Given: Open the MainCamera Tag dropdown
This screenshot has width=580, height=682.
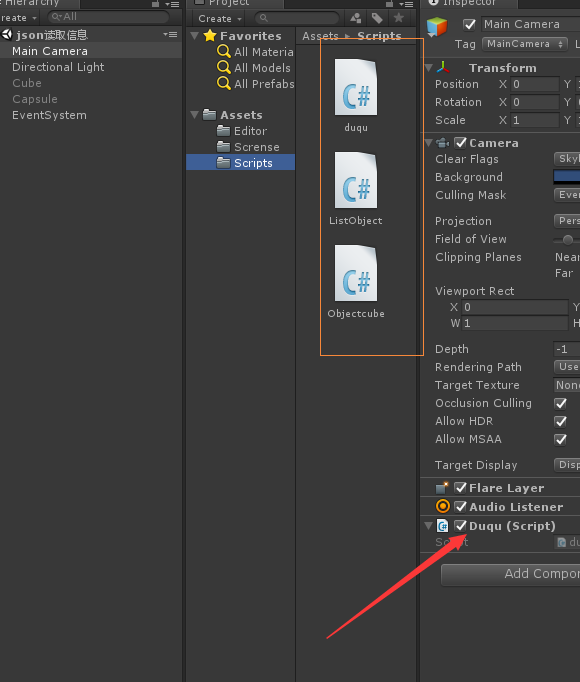Looking at the screenshot, I should click(525, 44).
